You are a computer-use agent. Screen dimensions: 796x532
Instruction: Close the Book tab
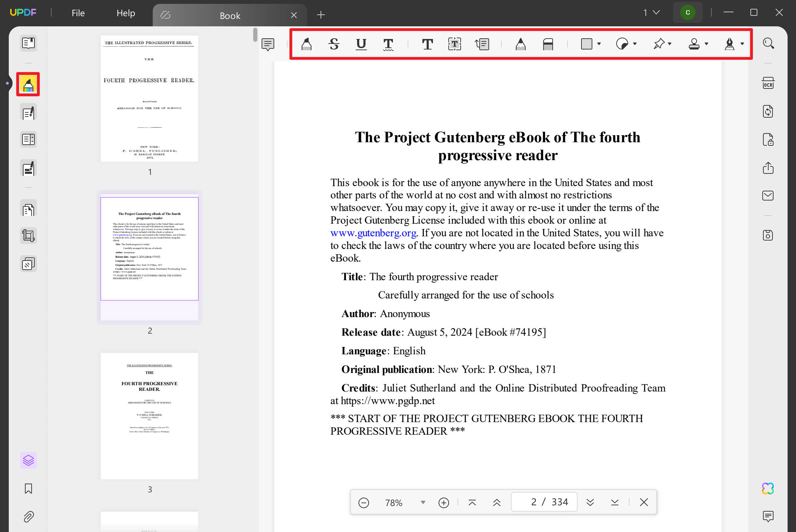pyautogui.click(x=294, y=15)
